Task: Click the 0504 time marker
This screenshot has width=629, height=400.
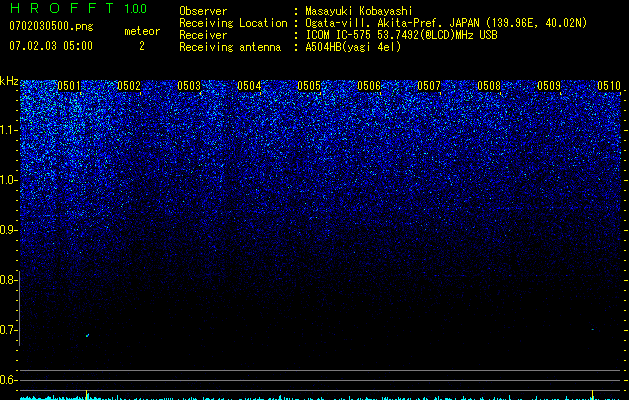Action: pos(249,86)
